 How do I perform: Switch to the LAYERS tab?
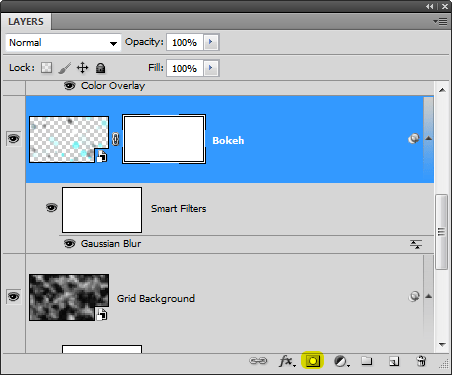pyautogui.click(x=26, y=22)
